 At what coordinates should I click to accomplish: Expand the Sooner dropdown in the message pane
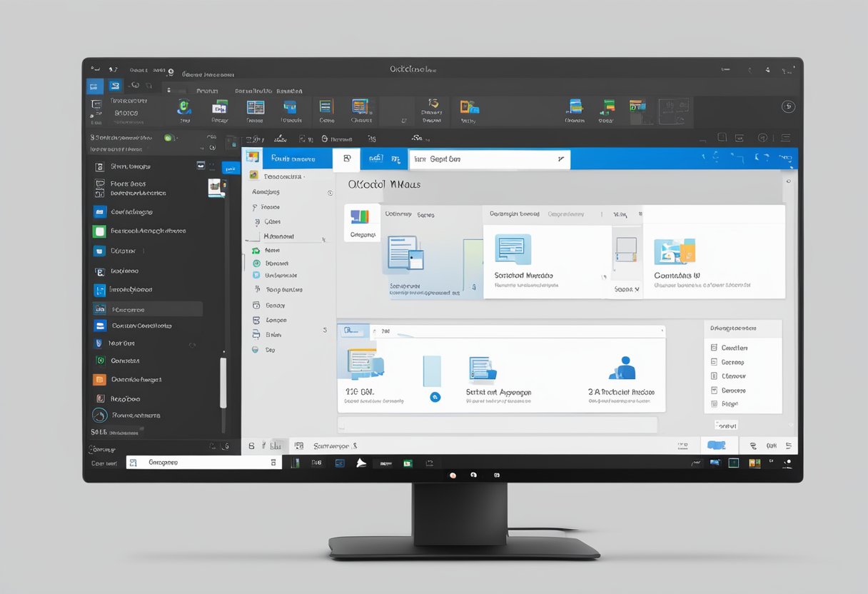627,290
